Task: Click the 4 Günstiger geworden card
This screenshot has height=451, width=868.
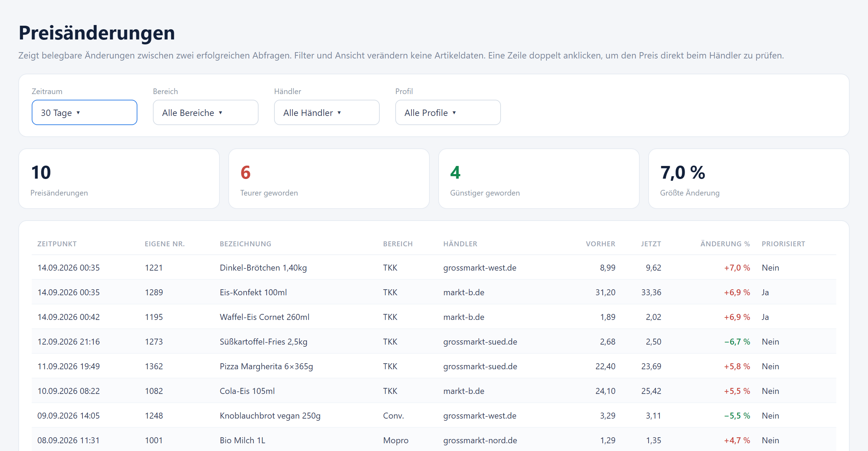Action: pos(539,179)
